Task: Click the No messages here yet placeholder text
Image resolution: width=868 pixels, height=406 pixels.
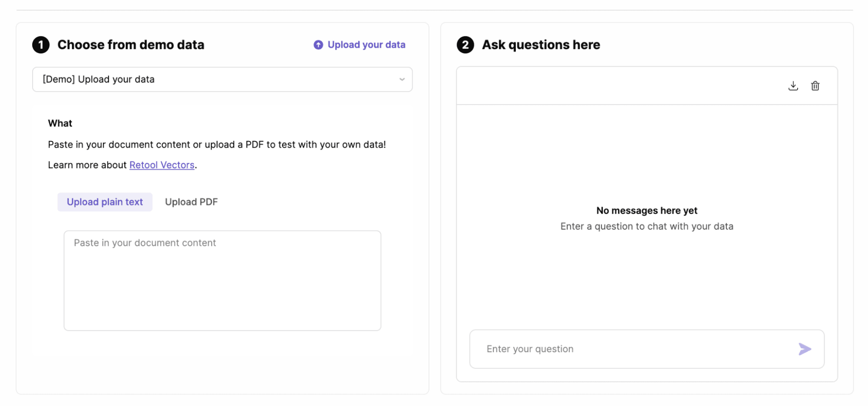Action: (x=647, y=211)
